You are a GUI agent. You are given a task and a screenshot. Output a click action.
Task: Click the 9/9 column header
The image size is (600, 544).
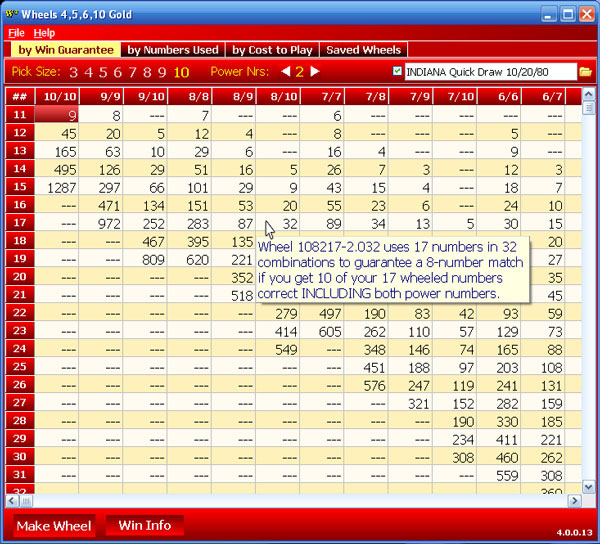101,96
